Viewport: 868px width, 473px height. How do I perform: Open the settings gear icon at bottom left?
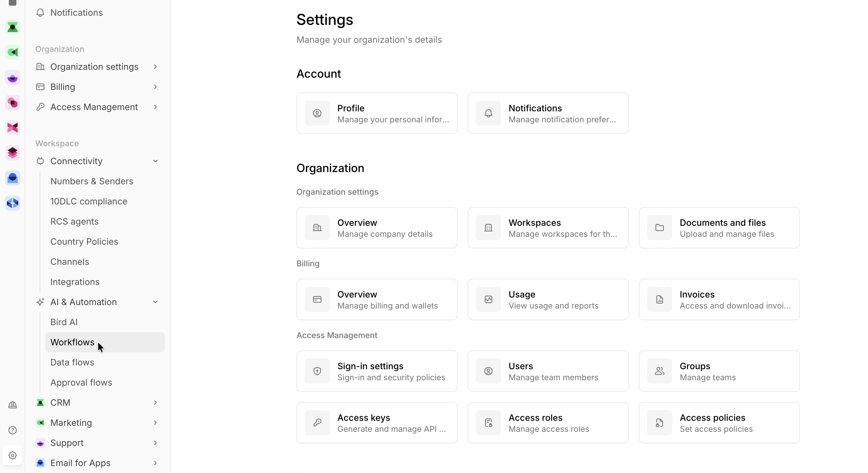(x=13, y=455)
